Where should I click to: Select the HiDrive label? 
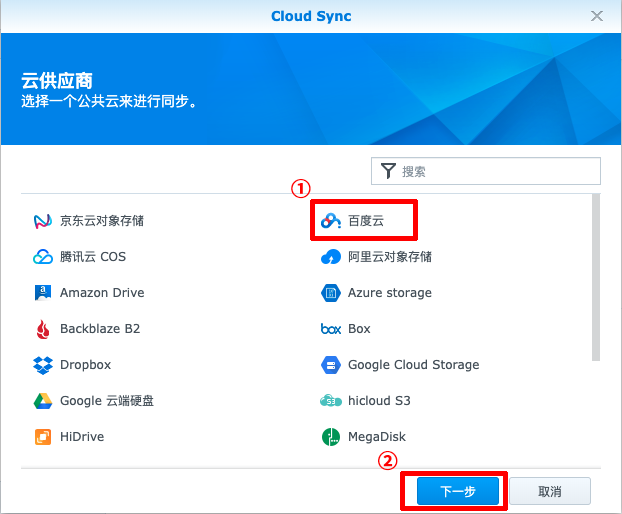pos(82,437)
